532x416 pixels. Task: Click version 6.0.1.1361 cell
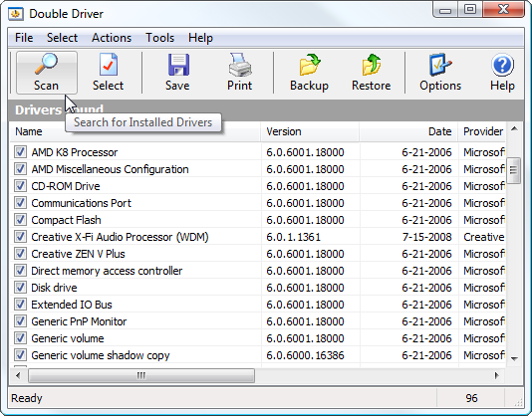(293, 237)
